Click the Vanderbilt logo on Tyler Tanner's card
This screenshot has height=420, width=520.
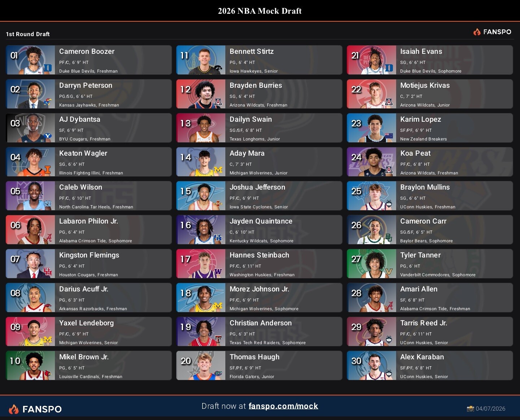coord(389,272)
